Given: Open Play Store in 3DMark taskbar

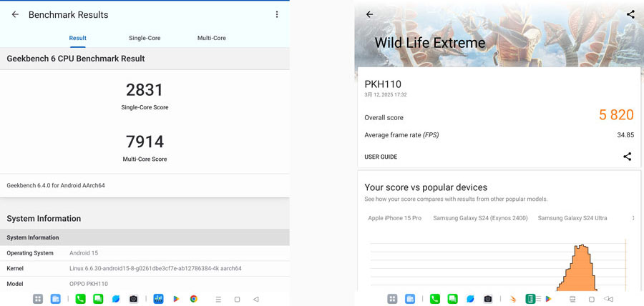Looking at the screenshot, I should [548, 299].
